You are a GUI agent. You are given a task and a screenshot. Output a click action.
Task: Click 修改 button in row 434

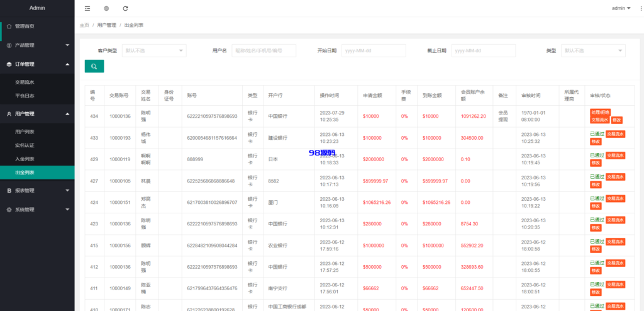tap(616, 120)
